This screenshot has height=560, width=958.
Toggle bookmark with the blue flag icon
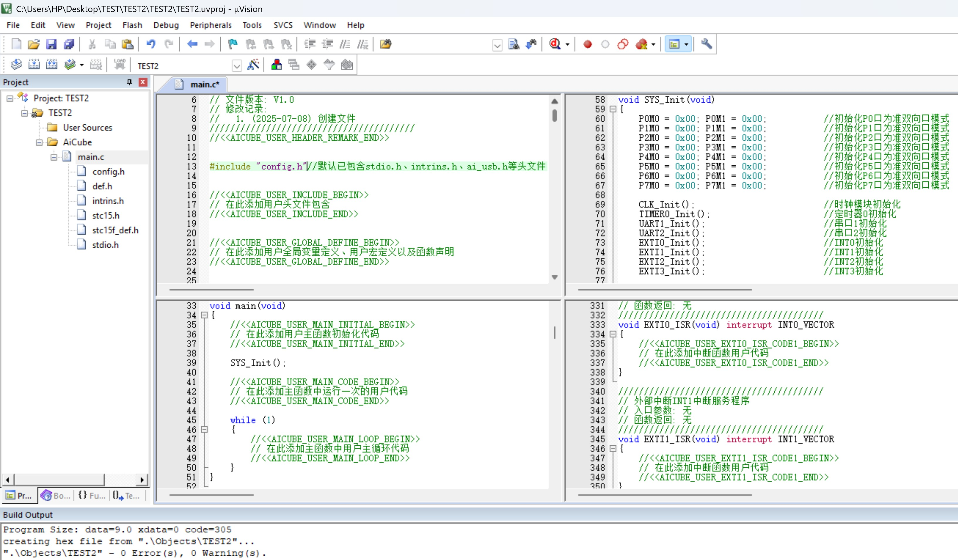click(232, 44)
